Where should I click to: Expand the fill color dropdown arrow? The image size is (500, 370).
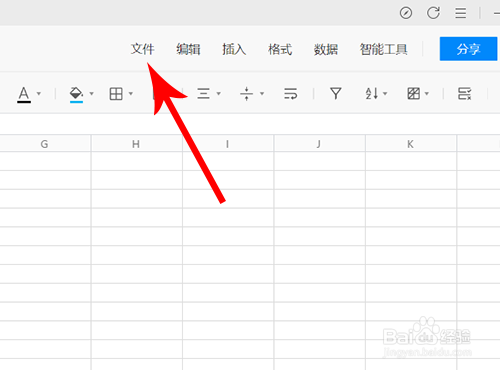point(91,94)
